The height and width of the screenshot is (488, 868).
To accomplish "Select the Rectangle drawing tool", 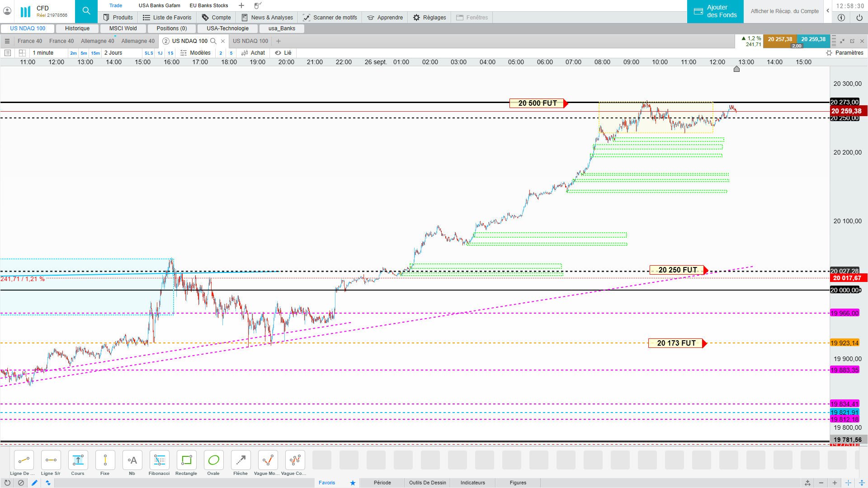I will point(186,460).
